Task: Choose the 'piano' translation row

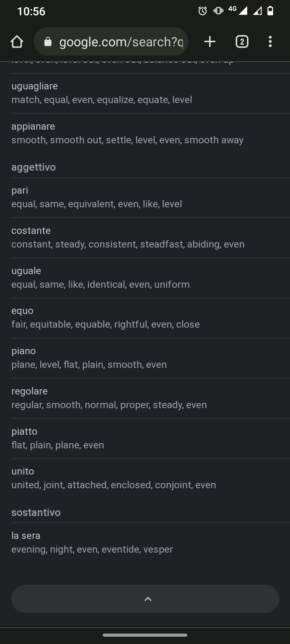Action: [x=145, y=358]
